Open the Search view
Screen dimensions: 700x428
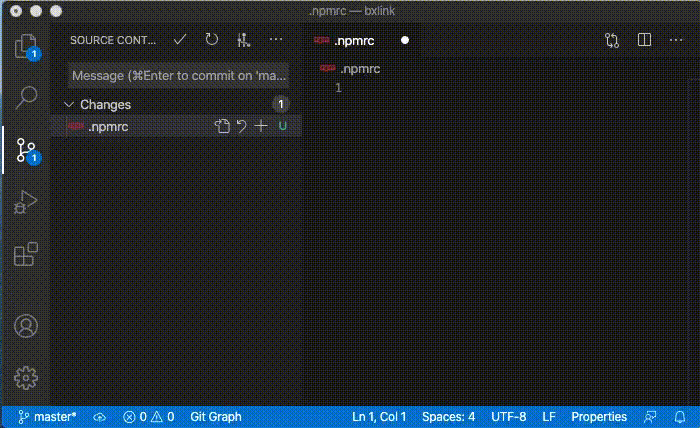26,97
